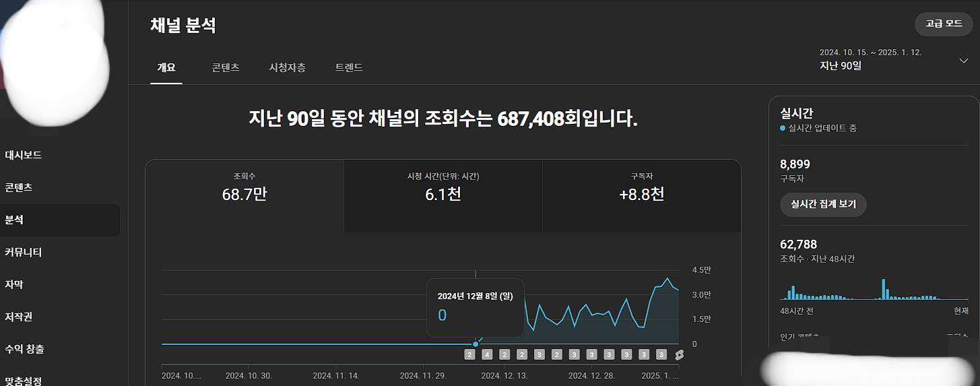Open 저작권 in the left sidebar

(19, 317)
